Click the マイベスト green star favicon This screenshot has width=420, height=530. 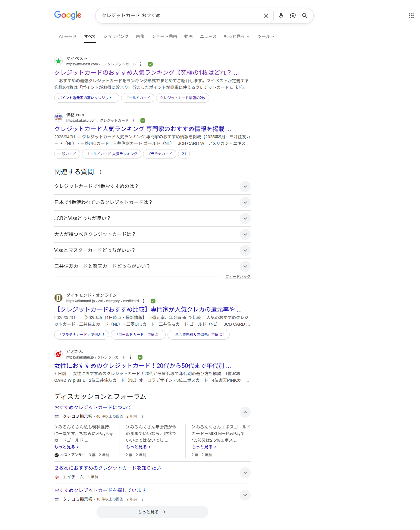coord(58,61)
